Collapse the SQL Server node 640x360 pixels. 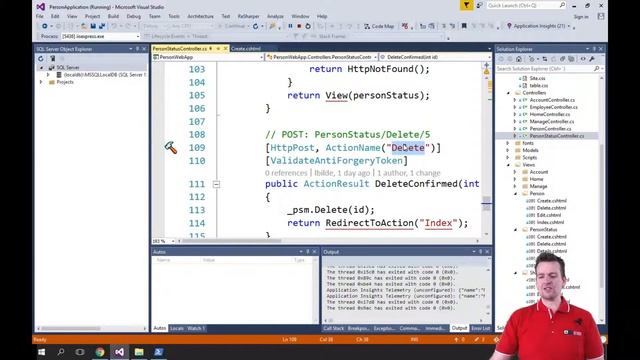41,67
